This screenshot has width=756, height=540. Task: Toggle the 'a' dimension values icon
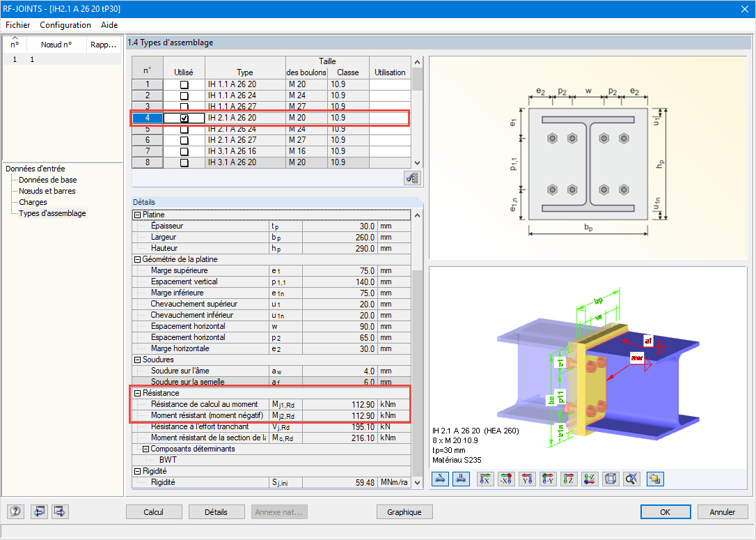pyautogui.click(x=462, y=479)
